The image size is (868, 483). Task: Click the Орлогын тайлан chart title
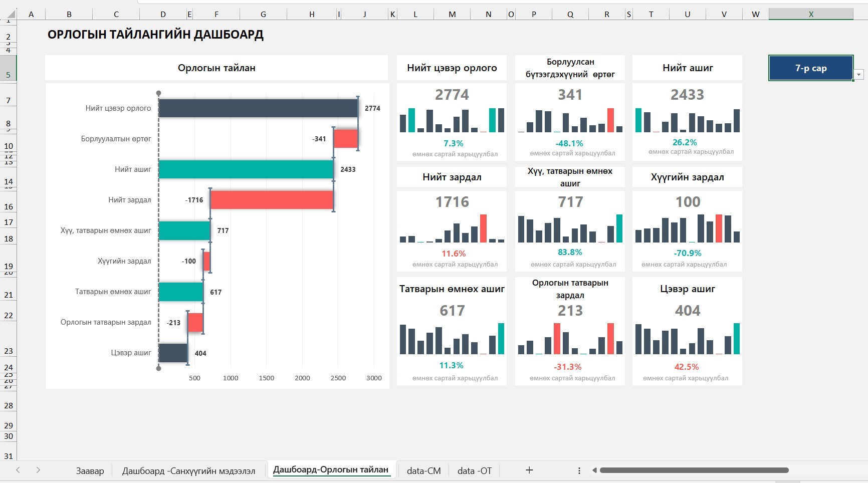point(216,68)
